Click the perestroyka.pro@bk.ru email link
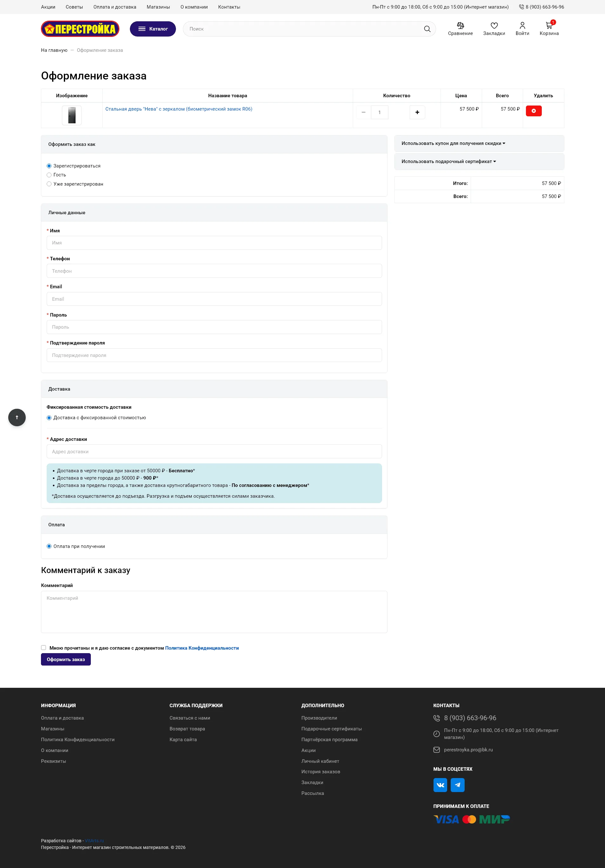This screenshot has width=605, height=868. point(468,750)
